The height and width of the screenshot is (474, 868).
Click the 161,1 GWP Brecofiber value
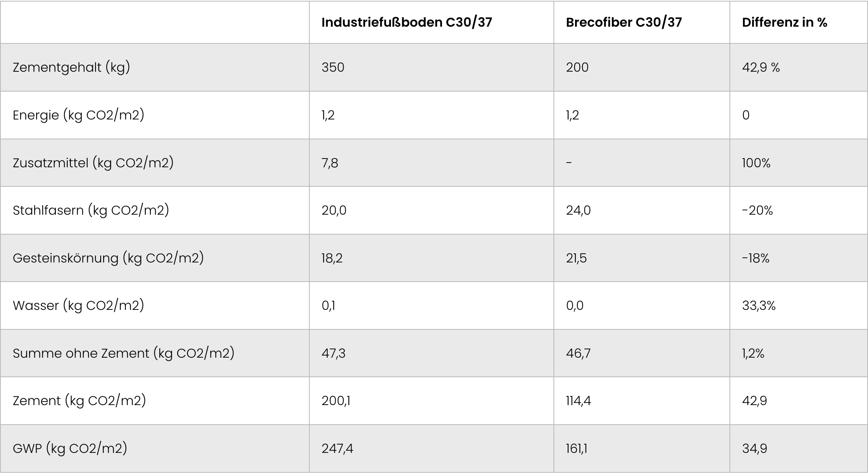pyautogui.click(x=576, y=449)
